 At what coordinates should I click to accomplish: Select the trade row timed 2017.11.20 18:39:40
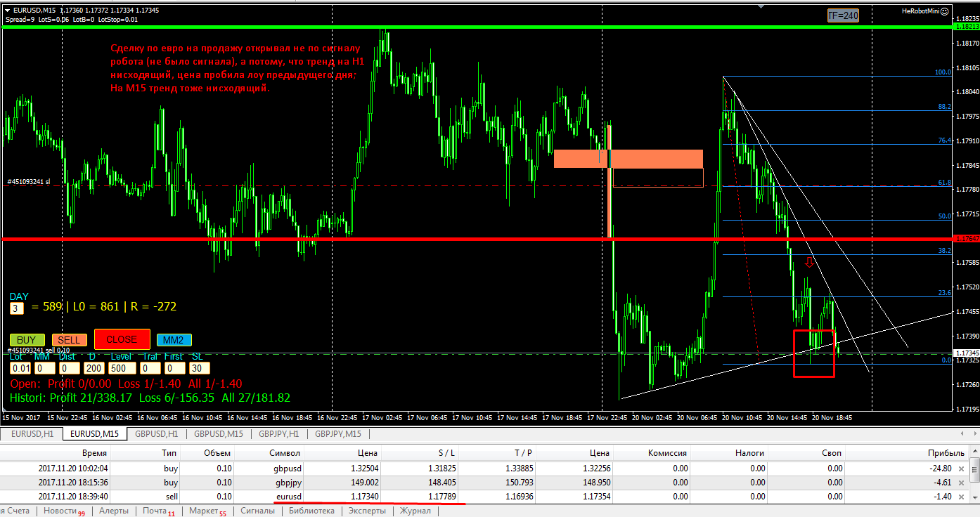485,497
